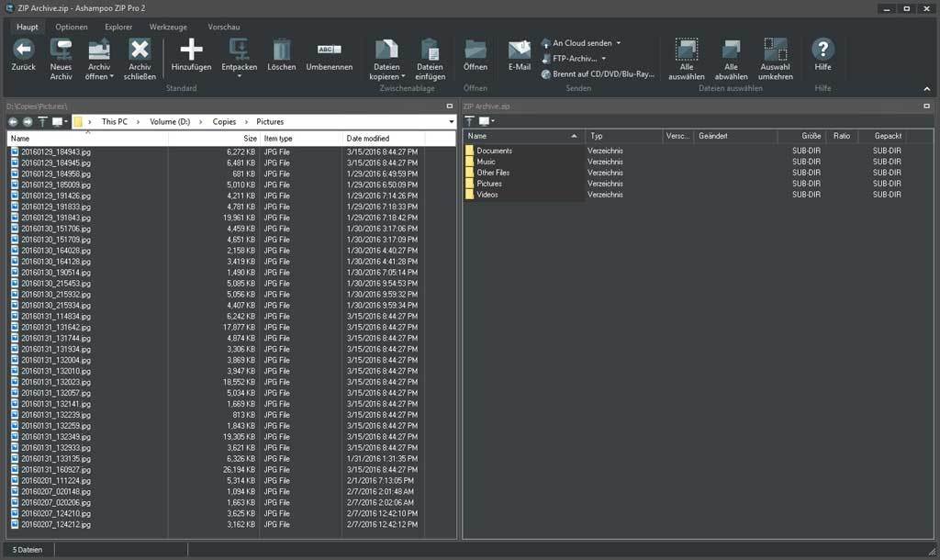
Task: Click the Öffnen folder icon
Action: coord(476,50)
